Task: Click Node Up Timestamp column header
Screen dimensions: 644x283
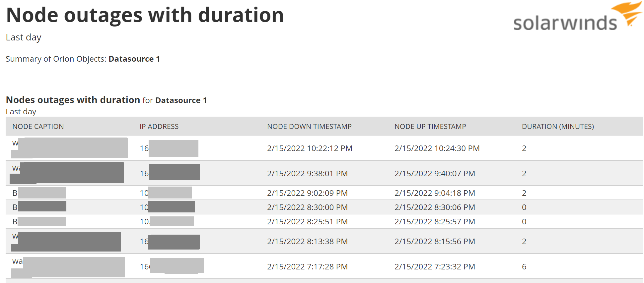Action: [x=430, y=126]
